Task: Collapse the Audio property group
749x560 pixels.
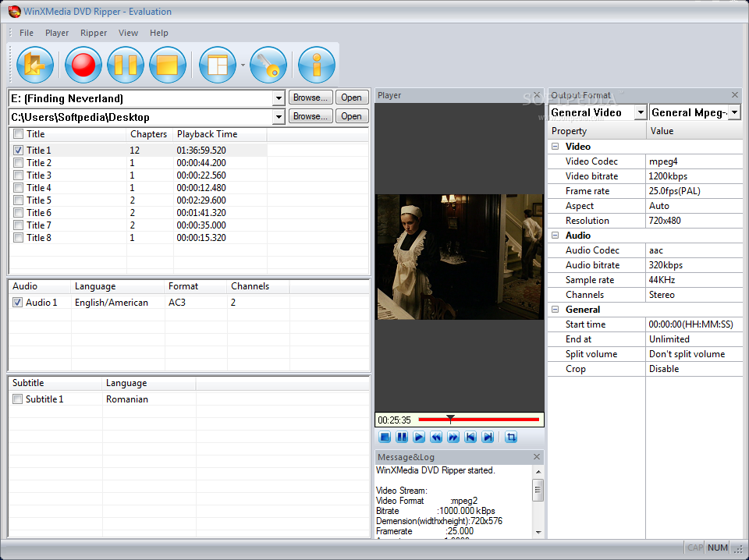Action: tap(555, 236)
